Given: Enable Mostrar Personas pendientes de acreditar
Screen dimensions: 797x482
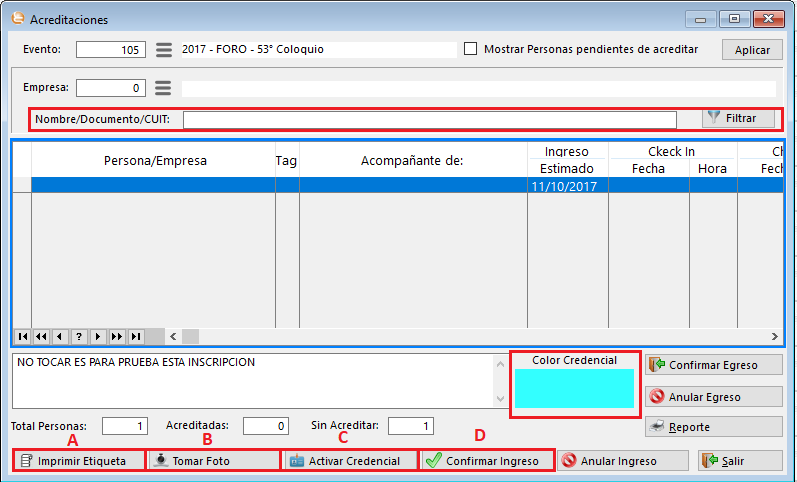Looking at the screenshot, I should pyautogui.click(x=471, y=49).
